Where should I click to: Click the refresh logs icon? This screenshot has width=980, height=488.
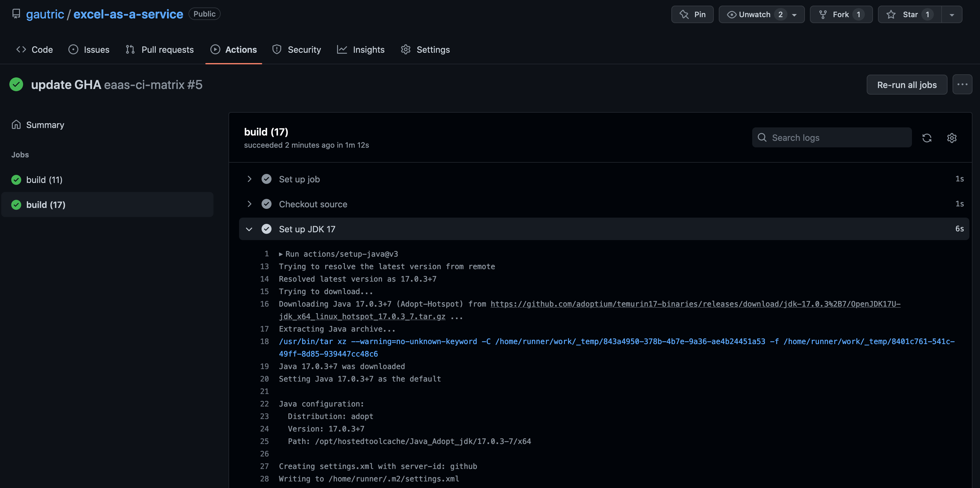coord(927,138)
